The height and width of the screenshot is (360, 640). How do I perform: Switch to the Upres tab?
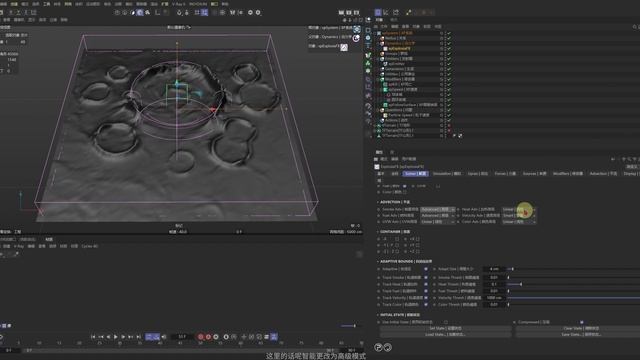pos(478,174)
